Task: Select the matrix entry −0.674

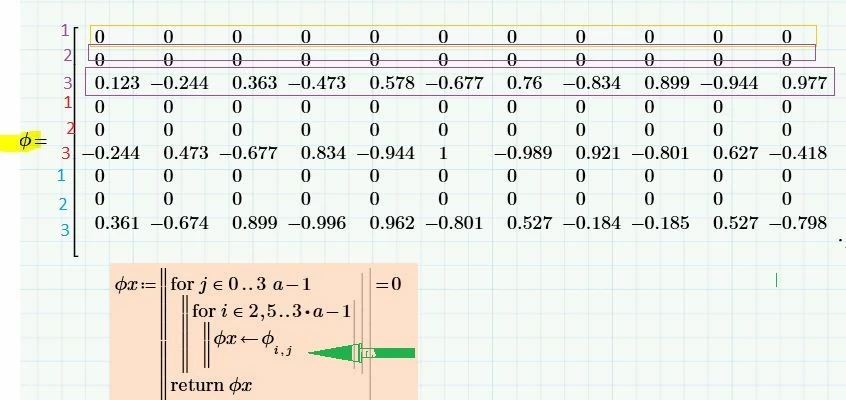Action: coord(179,223)
